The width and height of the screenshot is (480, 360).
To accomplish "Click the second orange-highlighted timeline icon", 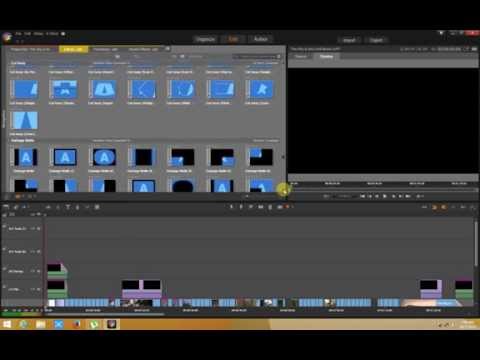I will click(x=444, y=207).
